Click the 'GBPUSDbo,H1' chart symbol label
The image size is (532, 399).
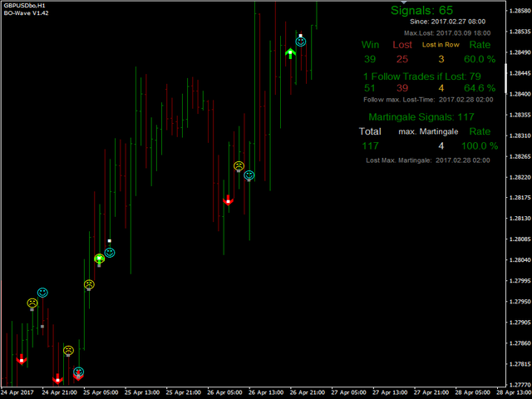coord(24,6)
